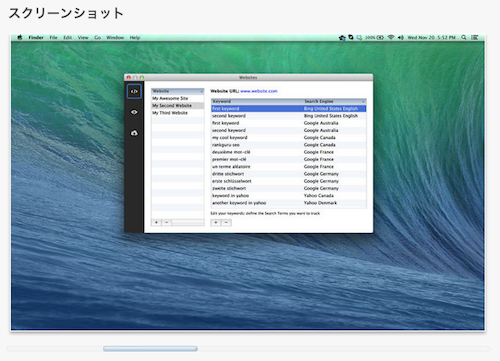Open the View menu

pyautogui.click(x=83, y=38)
